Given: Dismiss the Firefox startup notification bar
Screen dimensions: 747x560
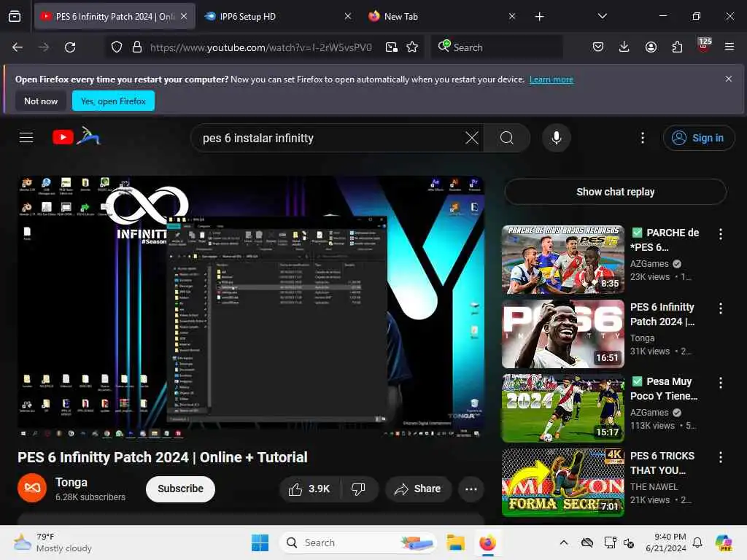Looking at the screenshot, I should point(729,79).
